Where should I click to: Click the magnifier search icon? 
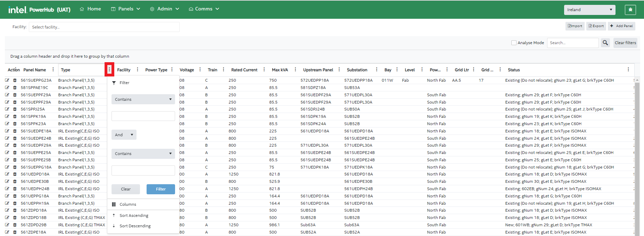coord(605,43)
